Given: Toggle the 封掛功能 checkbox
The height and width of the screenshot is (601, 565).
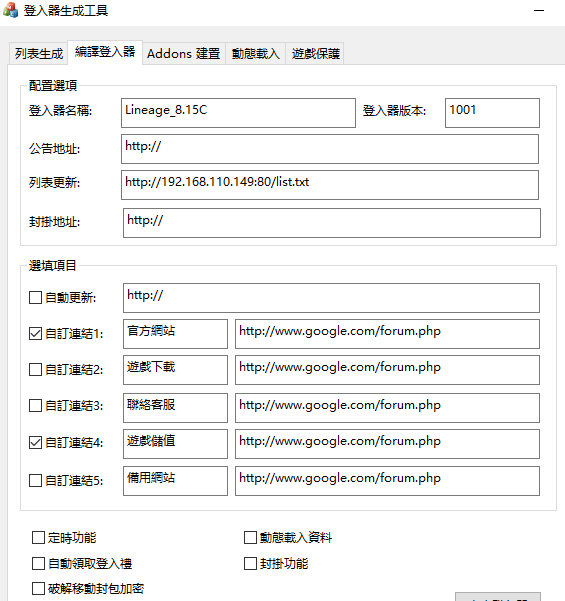Looking at the screenshot, I should (250, 563).
